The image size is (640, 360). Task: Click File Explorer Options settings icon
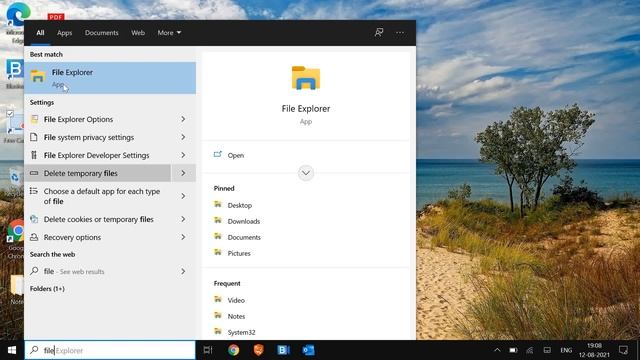[34, 119]
